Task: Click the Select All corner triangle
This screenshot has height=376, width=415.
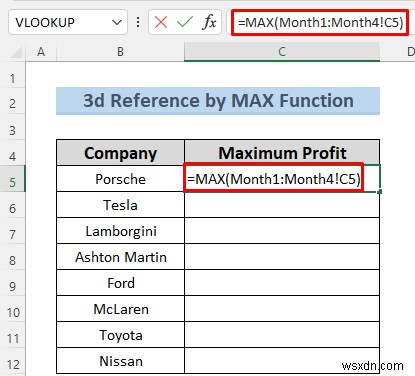Action: coord(17,53)
